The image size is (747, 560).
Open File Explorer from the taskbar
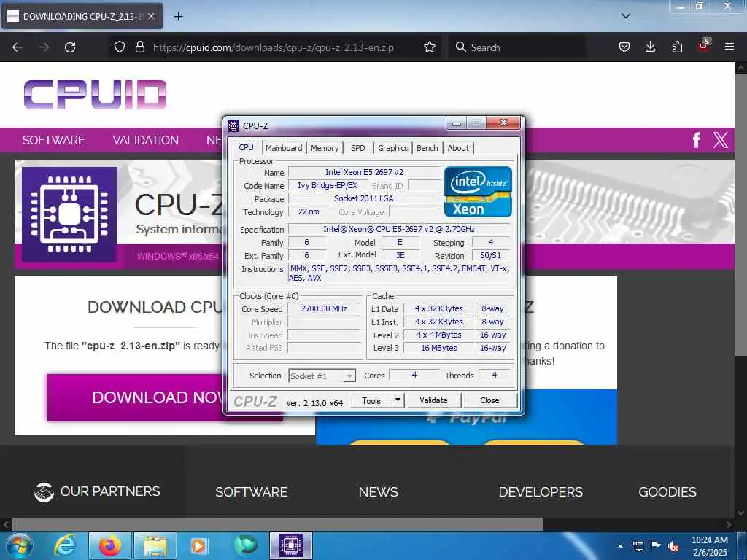pyautogui.click(x=155, y=545)
